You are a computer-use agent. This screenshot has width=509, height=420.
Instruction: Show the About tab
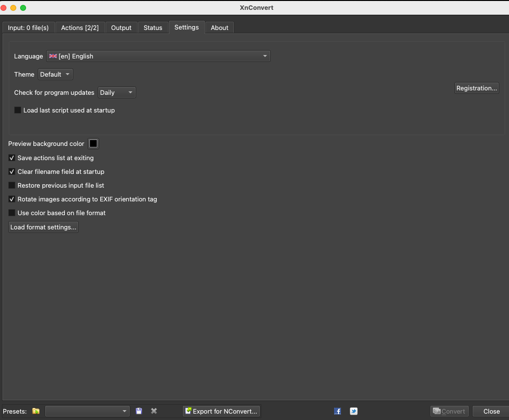220,28
